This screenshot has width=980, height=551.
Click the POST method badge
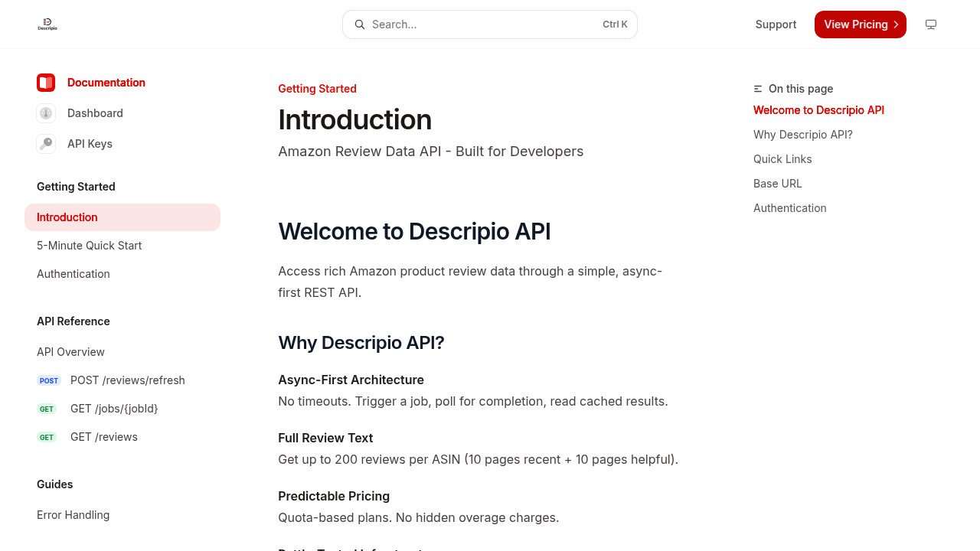point(49,380)
